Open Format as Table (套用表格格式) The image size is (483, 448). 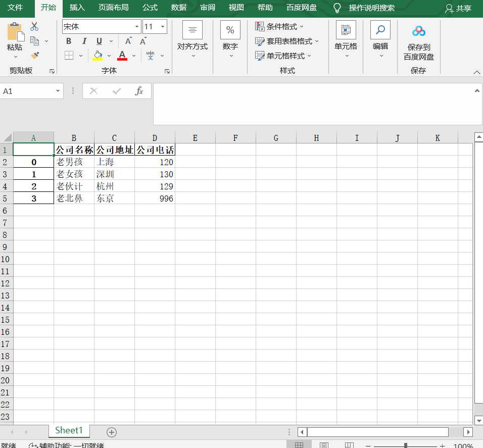(287, 41)
